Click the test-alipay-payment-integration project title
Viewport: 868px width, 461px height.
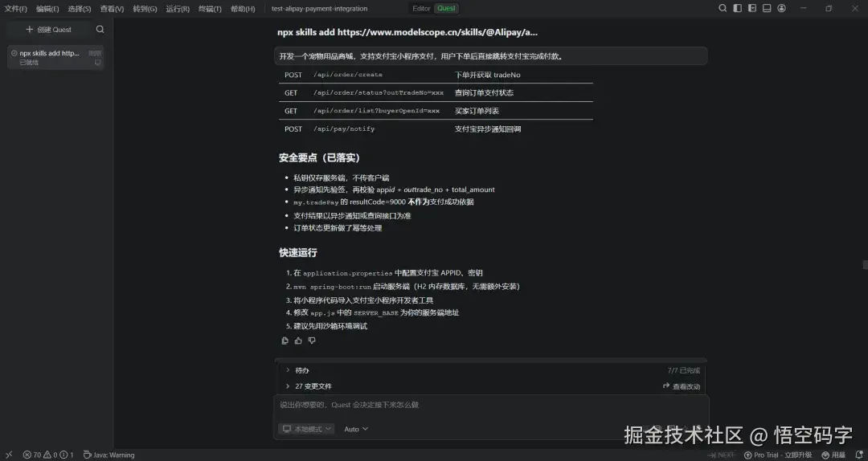pos(319,9)
